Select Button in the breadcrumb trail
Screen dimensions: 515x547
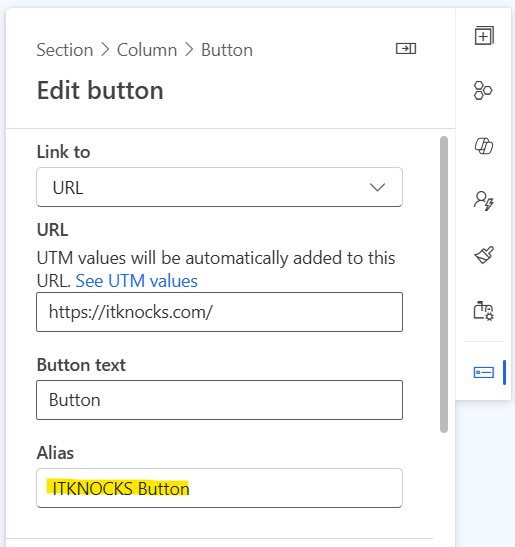click(227, 50)
